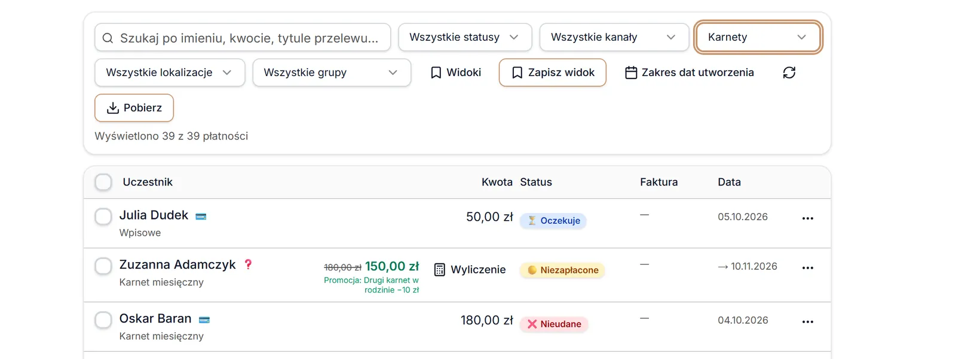Click the name Julia Dudek

pyautogui.click(x=154, y=215)
